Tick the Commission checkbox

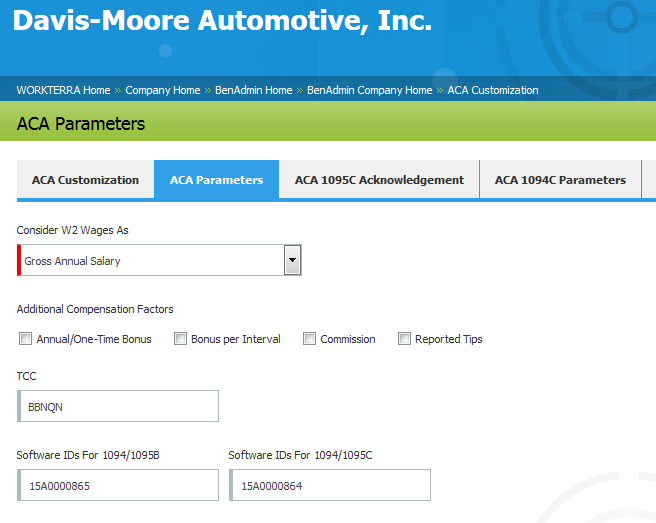point(309,338)
